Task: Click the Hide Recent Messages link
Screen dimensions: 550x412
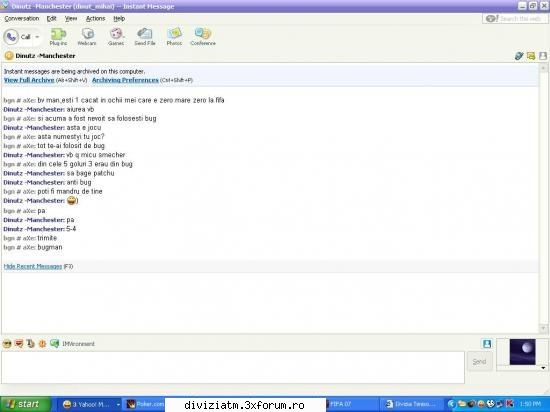Action: (x=33, y=266)
